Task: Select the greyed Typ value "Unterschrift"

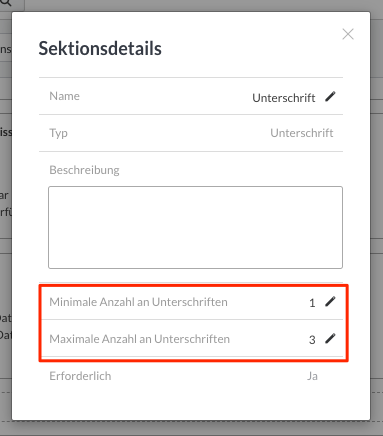Action: pyautogui.click(x=302, y=133)
